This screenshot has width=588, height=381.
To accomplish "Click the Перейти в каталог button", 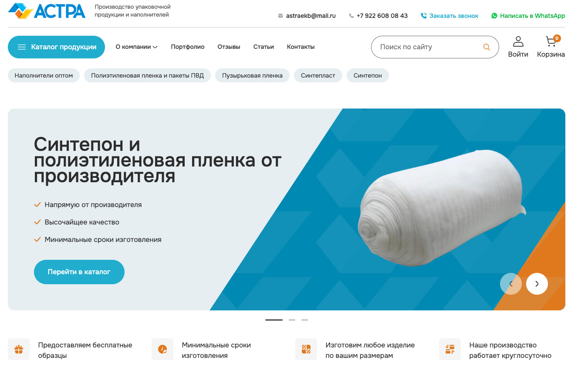I will click(79, 272).
